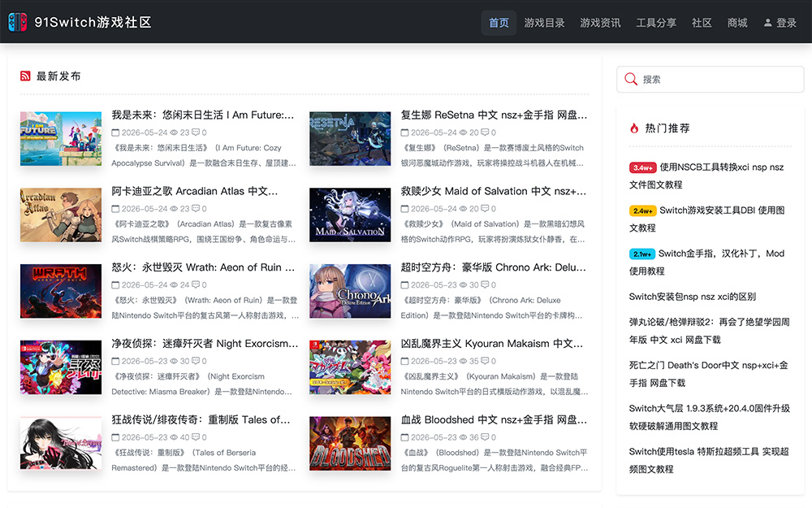Open the Bloodshed cover thumbnail
812x508 pixels.
point(350,444)
